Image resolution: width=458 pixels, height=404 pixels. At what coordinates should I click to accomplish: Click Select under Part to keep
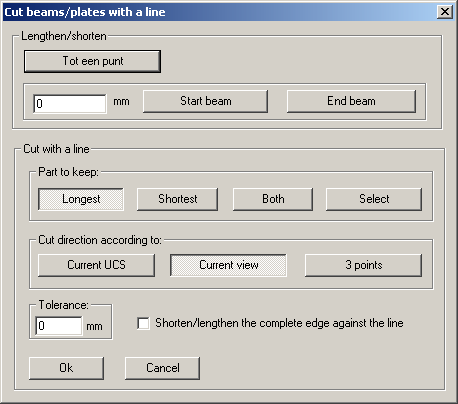(x=374, y=199)
